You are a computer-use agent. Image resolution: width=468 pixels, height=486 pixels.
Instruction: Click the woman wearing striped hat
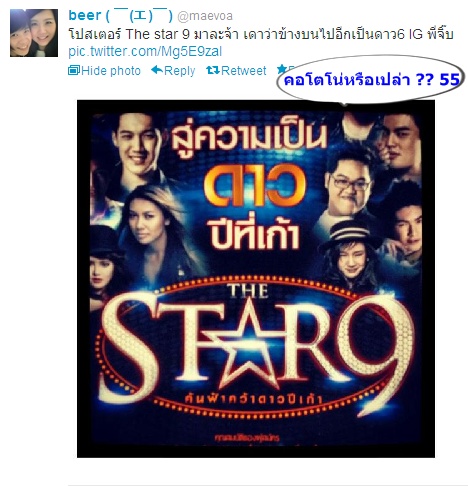[348, 253]
